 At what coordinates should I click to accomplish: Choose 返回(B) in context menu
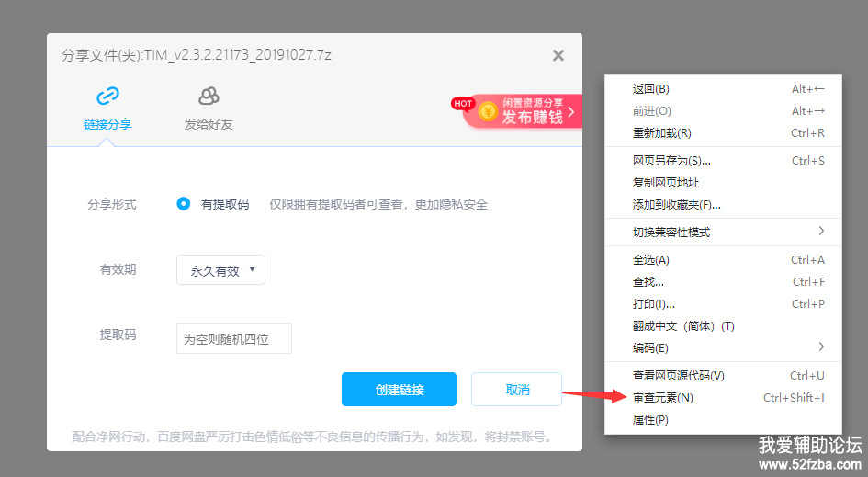coord(723,89)
